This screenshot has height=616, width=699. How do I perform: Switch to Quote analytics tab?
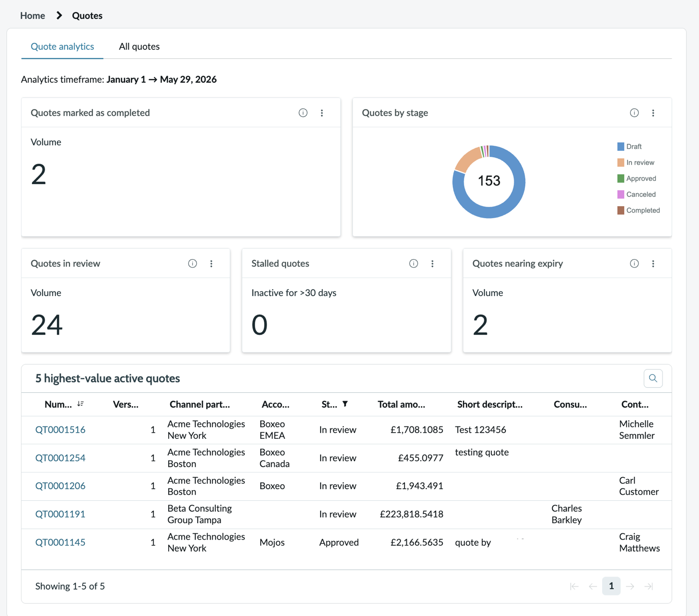[x=62, y=46]
